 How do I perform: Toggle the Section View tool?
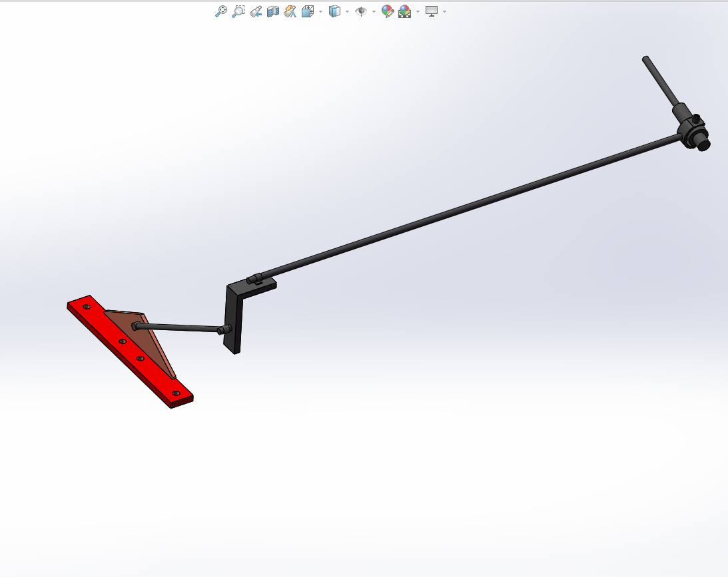pyautogui.click(x=272, y=11)
